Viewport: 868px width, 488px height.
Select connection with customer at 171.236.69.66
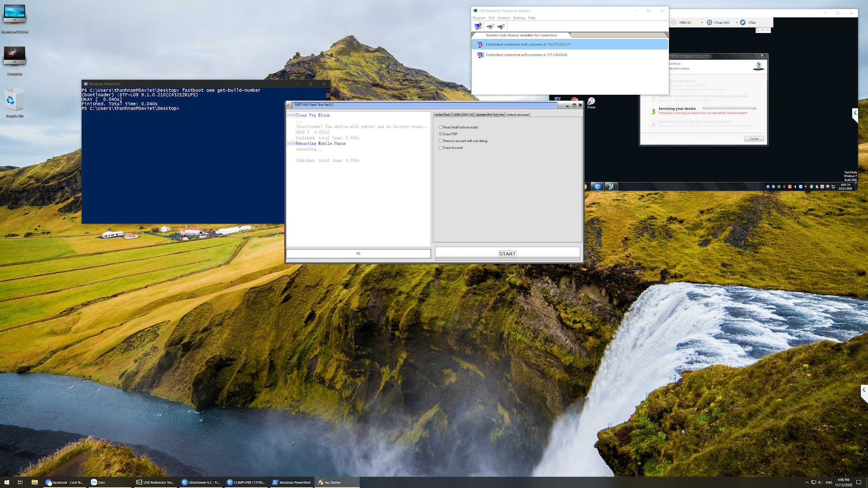[526, 55]
